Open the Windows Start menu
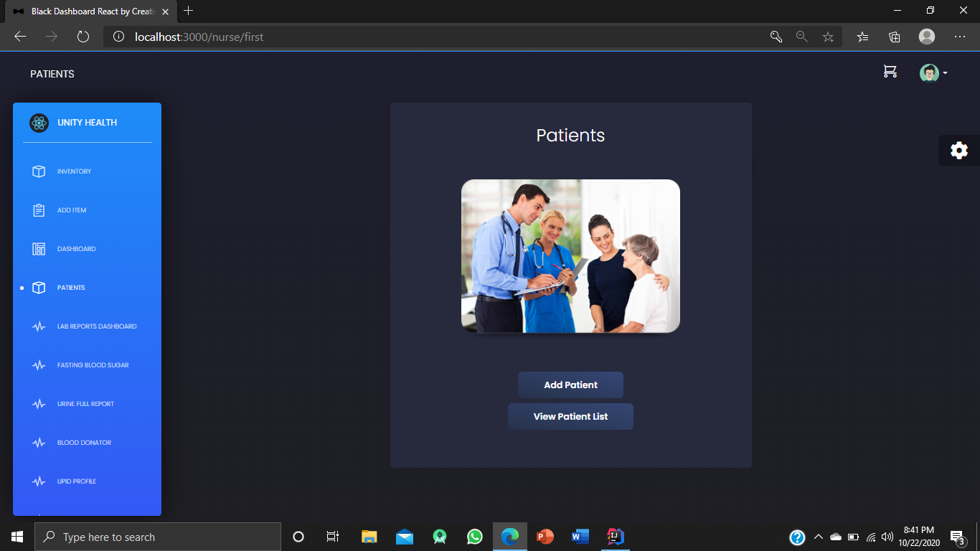 click(x=17, y=537)
